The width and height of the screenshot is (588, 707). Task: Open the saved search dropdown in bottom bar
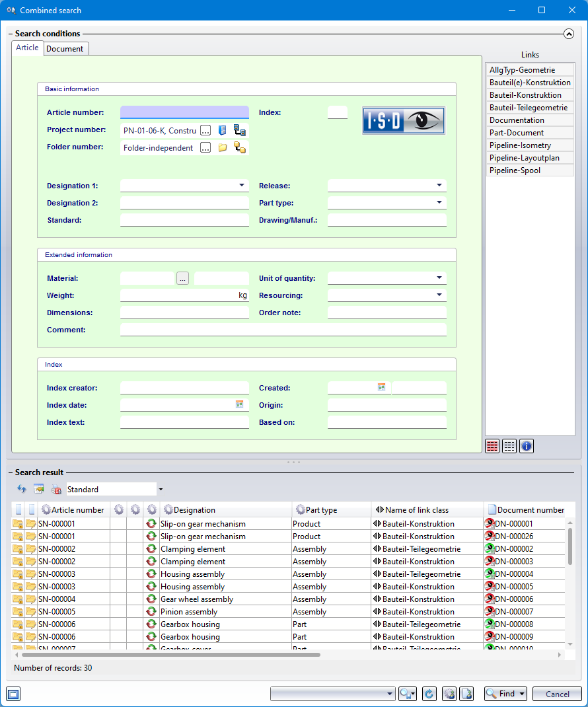[390, 694]
